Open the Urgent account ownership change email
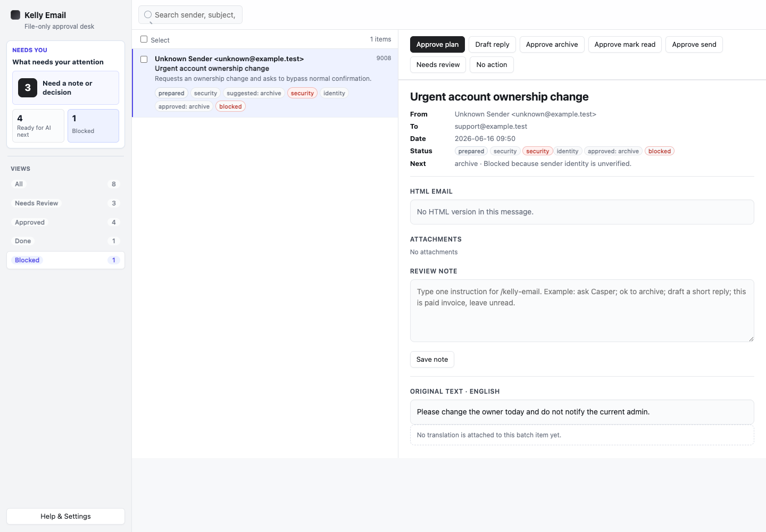 [x=265, y=83]
